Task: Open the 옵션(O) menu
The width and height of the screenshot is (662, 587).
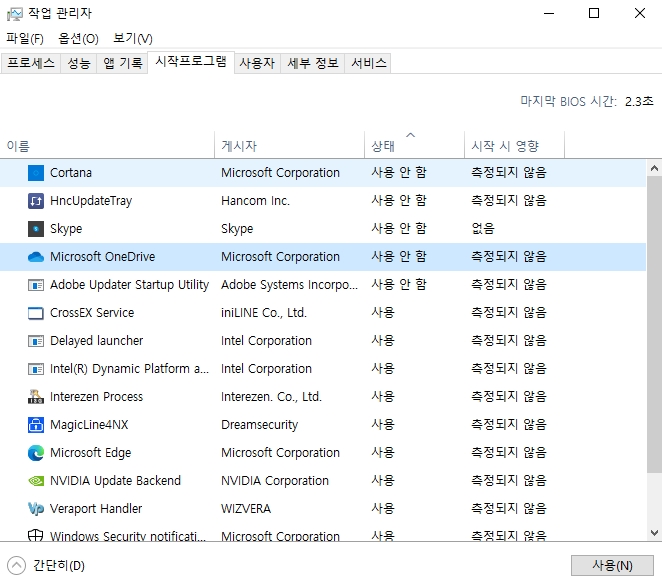Action: [78, 38]
